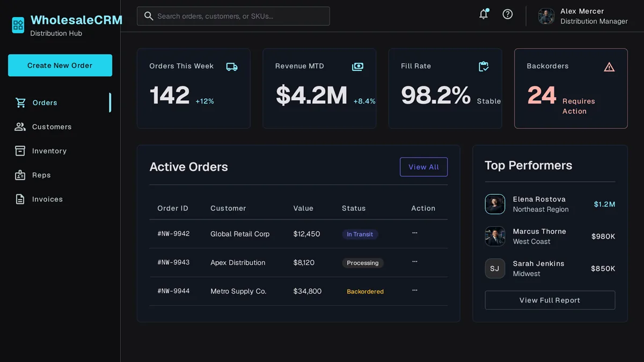Click the Create New Order button
Viewport: 644px width, 362px height.
(60, 65)
